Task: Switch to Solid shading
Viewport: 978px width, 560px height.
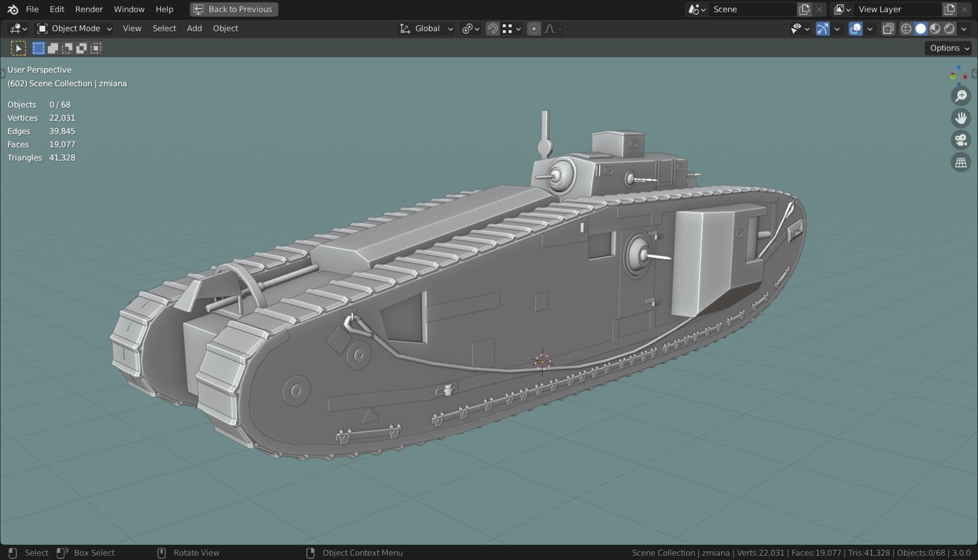Action: [921, 29]
